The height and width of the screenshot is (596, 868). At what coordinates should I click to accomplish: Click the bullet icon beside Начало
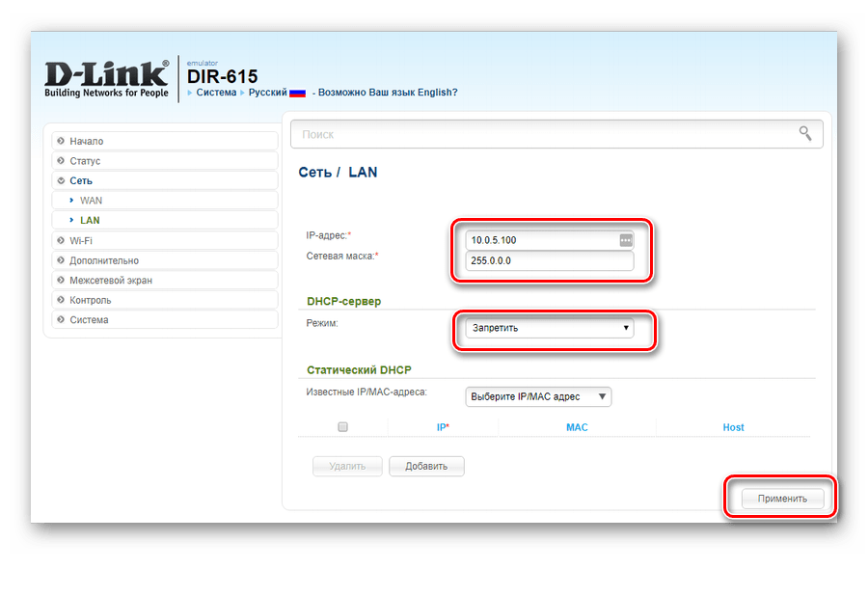pos(61,141)
